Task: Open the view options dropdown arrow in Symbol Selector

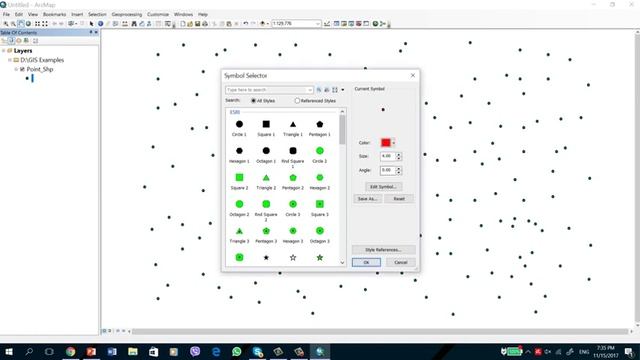Action: [x=342, y=90]
